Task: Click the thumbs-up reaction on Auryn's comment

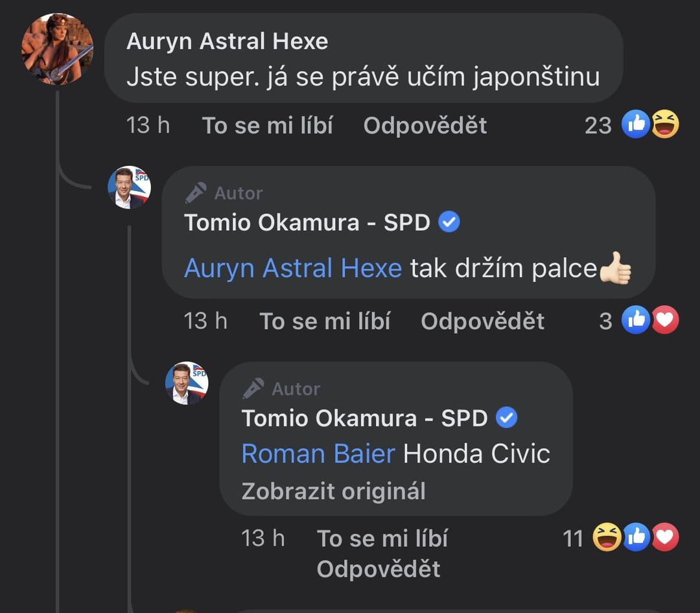Action: click(636, 124)
